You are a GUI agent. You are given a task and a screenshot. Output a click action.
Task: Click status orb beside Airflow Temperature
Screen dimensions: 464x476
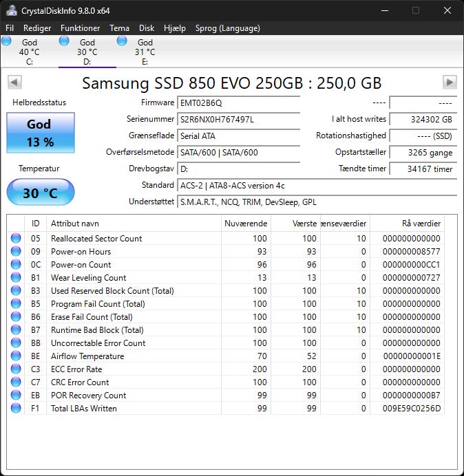pos(16,356)
